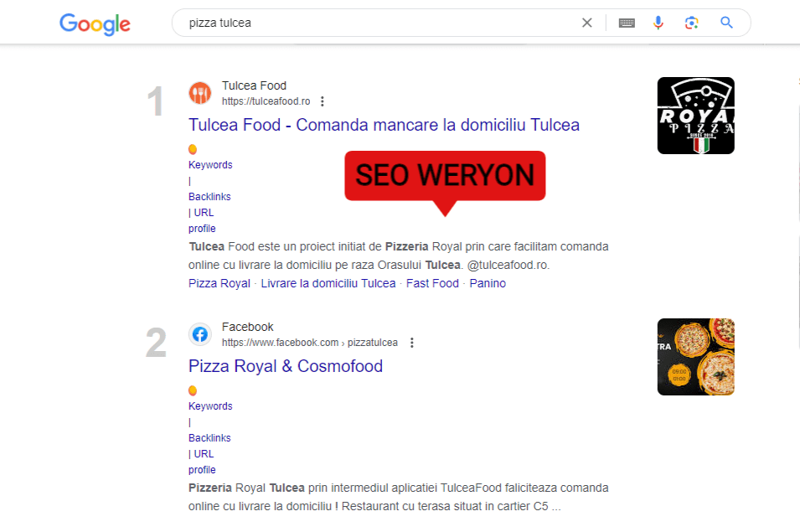Click the Google Lens camera icon
Image resolution: width=800 pixels, height=532 pixels.
[692, 23]
